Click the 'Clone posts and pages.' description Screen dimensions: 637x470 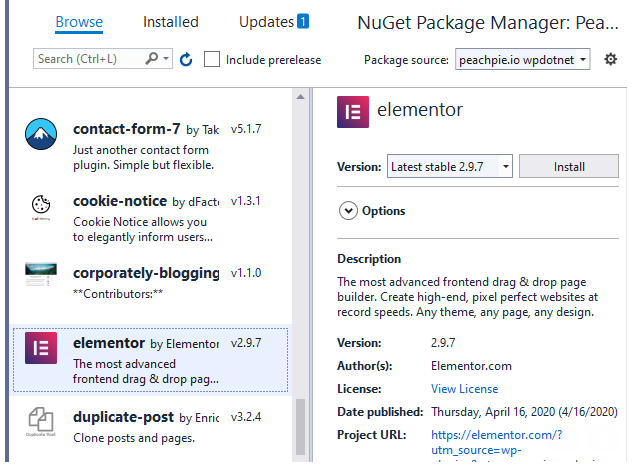click(134, 438)
